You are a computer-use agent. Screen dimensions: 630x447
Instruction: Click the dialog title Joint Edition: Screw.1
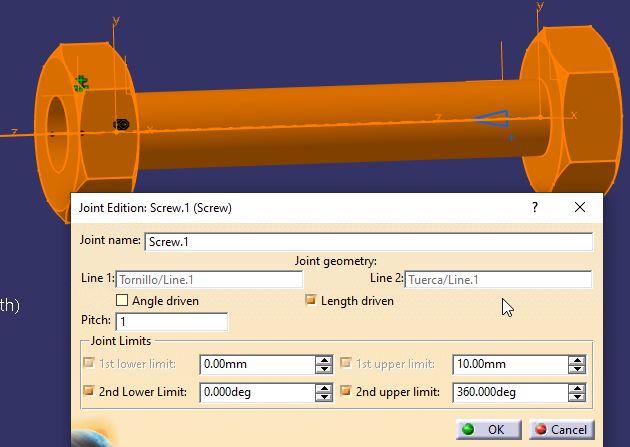click(155, 208)
